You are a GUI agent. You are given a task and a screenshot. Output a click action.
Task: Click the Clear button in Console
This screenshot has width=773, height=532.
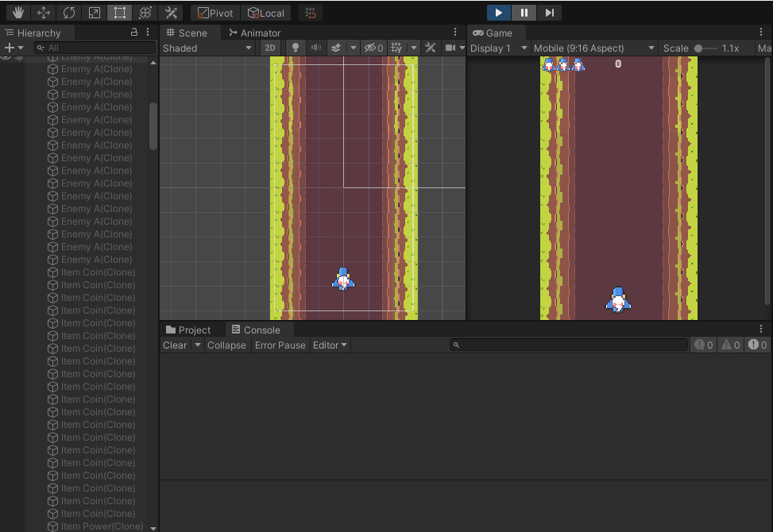175,345
